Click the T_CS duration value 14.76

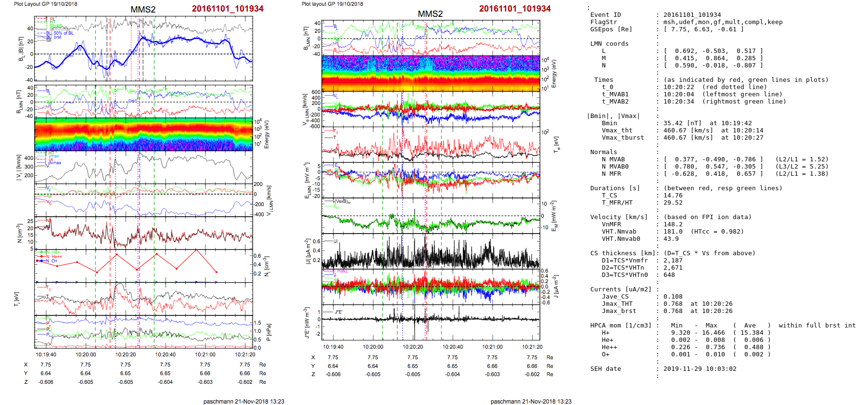[x=673, y=196]
